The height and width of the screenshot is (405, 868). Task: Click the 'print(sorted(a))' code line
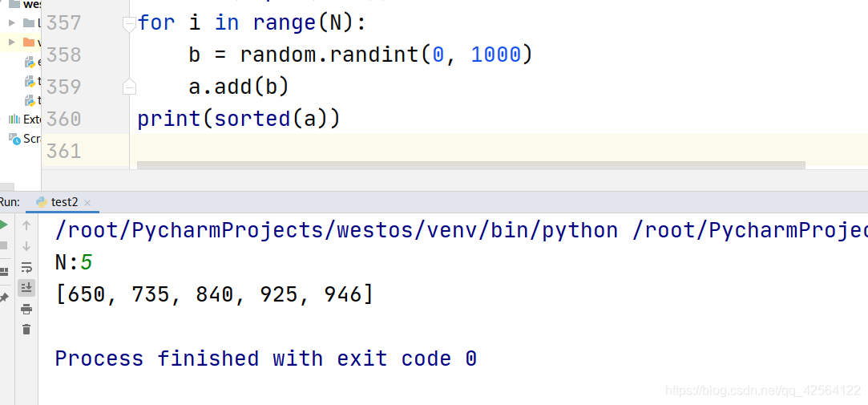(x=239, y=119)
